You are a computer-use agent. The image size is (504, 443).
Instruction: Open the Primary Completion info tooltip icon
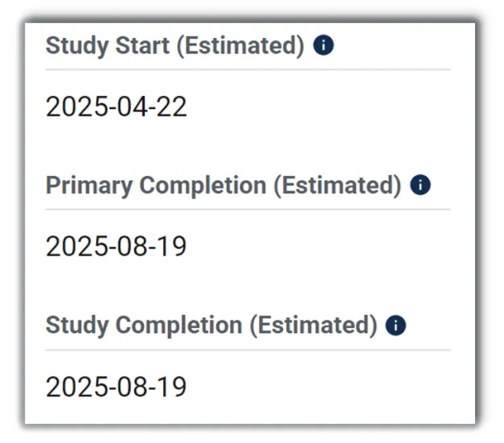(x=420, y=185)
